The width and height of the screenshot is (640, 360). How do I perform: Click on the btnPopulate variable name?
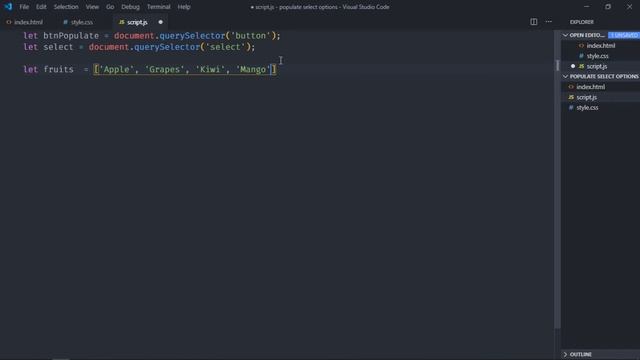click(71, 36)
